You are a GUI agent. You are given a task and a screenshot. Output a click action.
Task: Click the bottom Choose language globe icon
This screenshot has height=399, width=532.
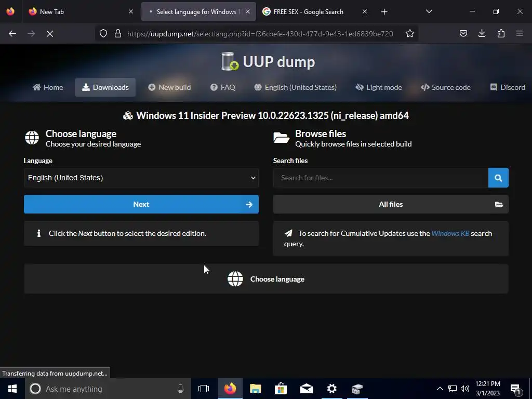235,279
